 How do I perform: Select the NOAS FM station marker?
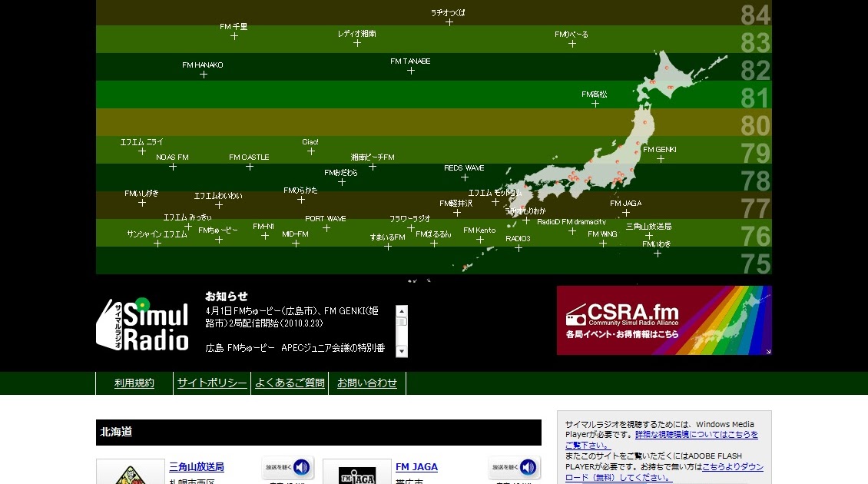[x=173, y=167]
